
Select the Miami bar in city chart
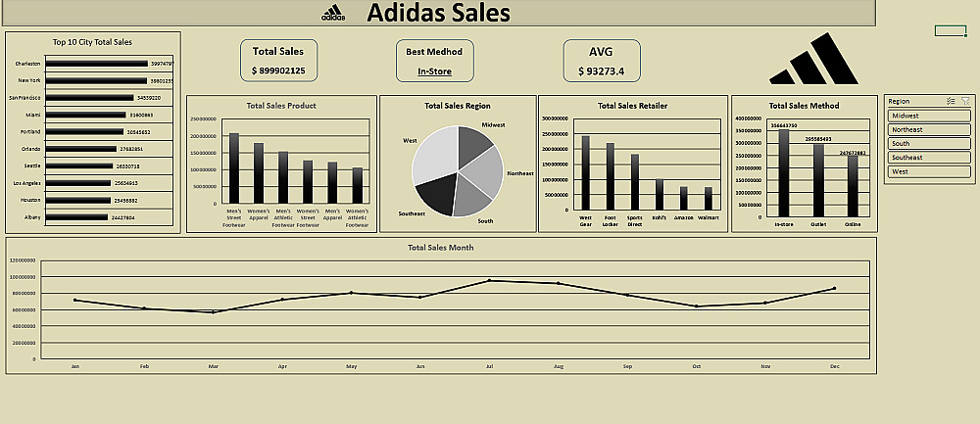85,115
